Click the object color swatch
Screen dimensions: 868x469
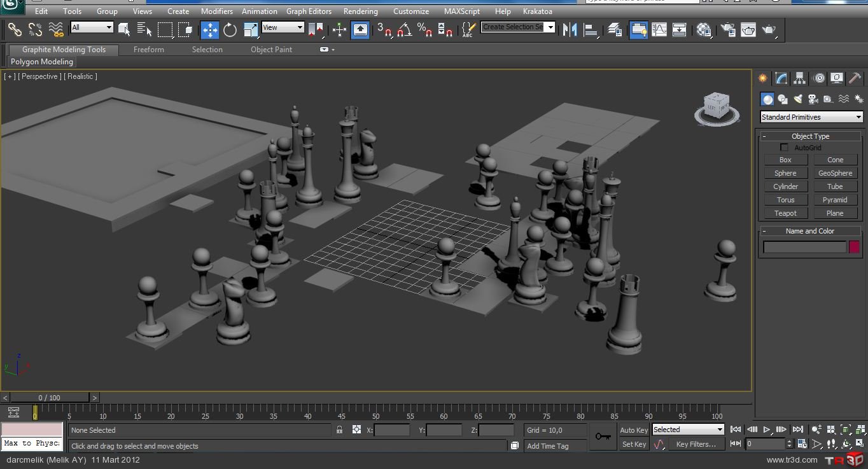854,247
